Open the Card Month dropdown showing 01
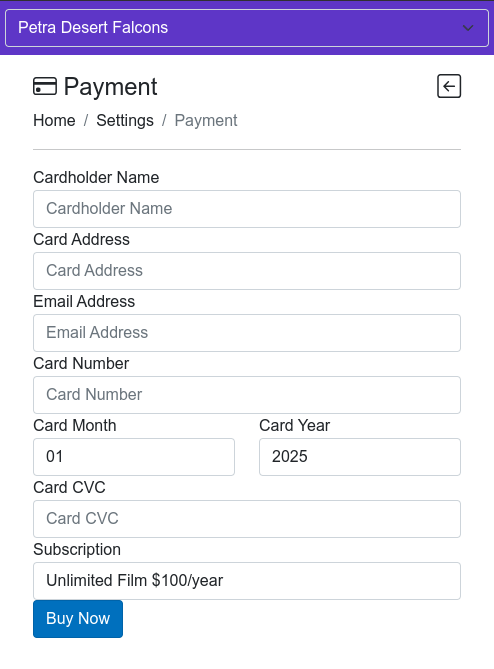The height and width of the screenshot is (669, 494). point(134,457)
